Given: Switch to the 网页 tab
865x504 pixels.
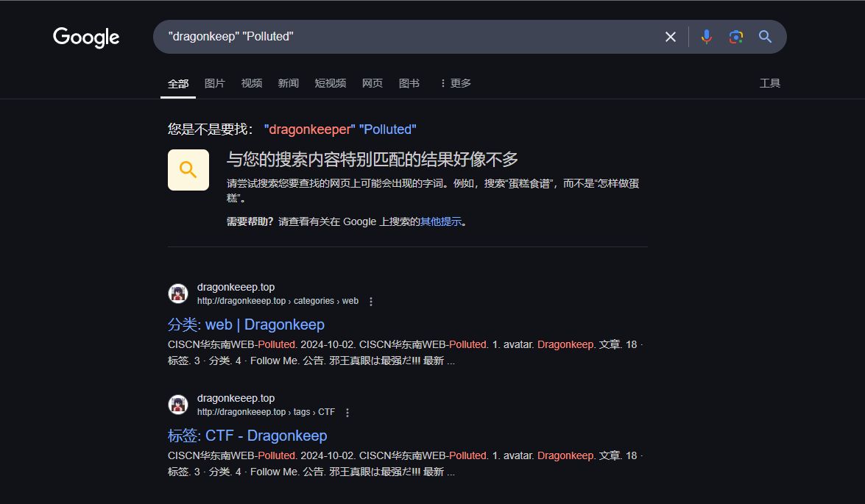Looking at the screenshot, I should click(x=373, y=83).
